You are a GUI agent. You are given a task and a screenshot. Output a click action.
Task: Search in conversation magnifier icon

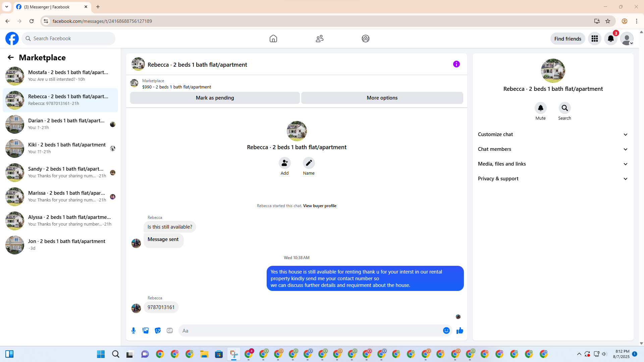pos(565,108)
